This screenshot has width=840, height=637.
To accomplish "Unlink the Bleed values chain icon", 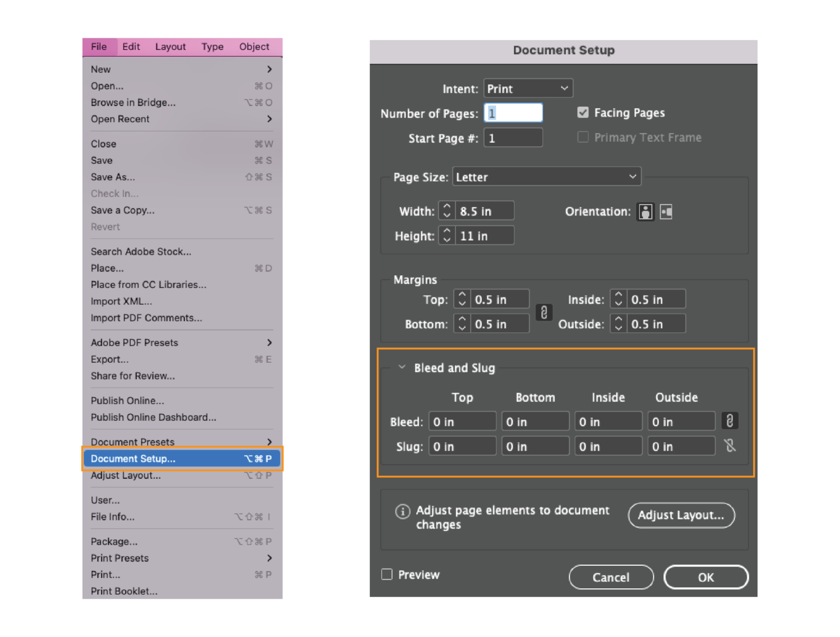I will tap(730, 420).
